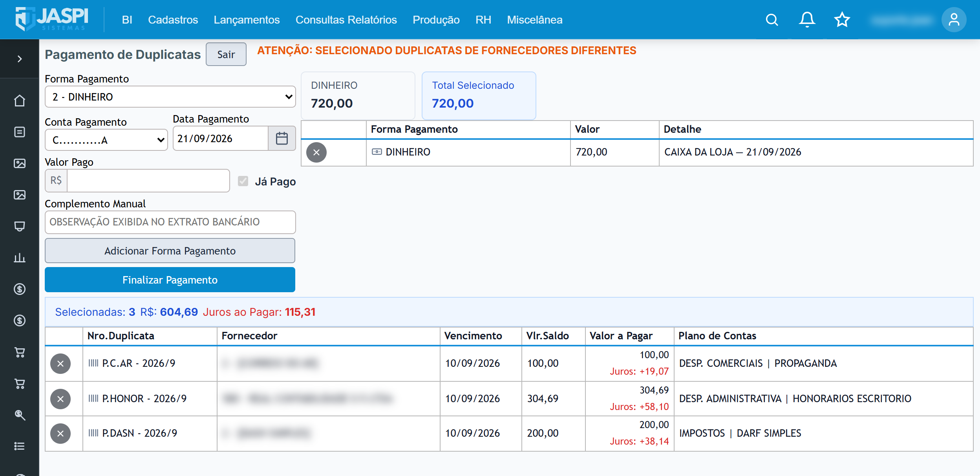Screen dimensions: 980x476
Task: Open the RH menu
Action: point(483,20)
